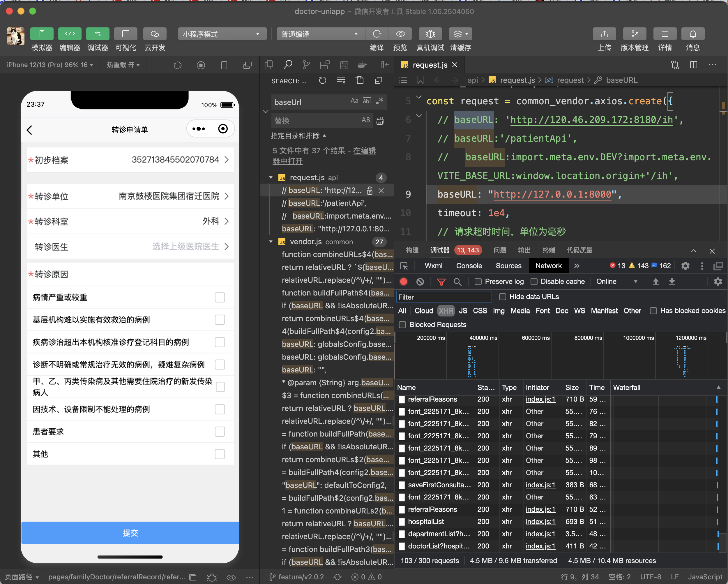The height and width of the screenshot is (584, 728).
Task: Open the iPhone 12/13 (Pro) device dropdown
Action: pyautogui.click(x=50, y=65)
